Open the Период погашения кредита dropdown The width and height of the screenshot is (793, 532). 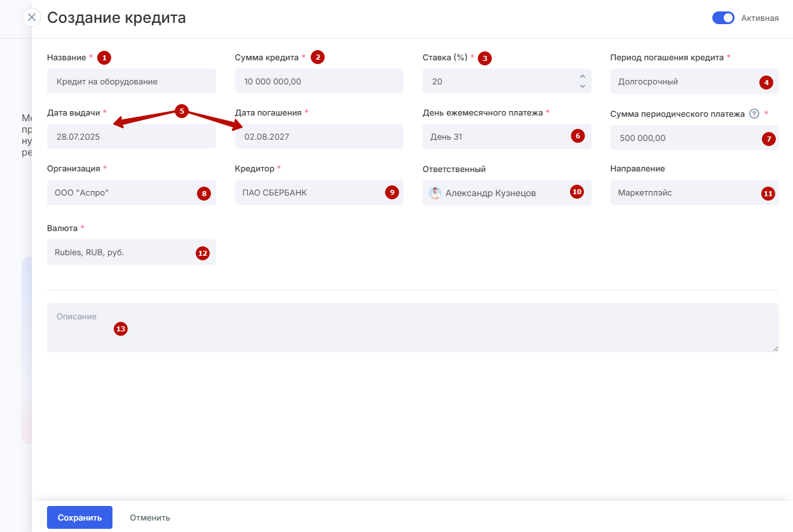[695, 81]
